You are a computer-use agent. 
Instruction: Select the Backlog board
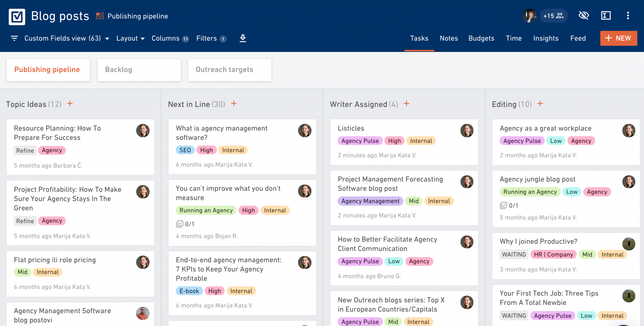pos(139,70)
